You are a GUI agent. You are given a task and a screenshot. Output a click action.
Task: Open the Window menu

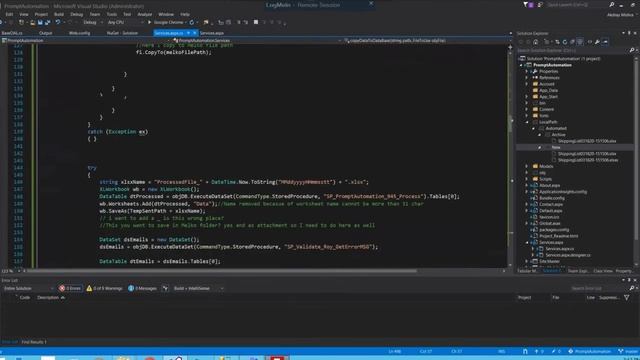[166, 14]
